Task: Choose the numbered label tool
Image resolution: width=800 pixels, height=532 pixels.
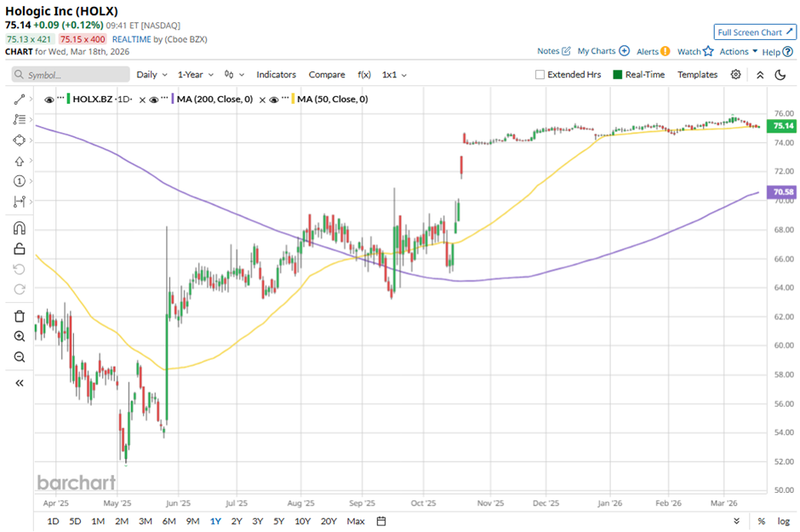Action: point(19,181)
